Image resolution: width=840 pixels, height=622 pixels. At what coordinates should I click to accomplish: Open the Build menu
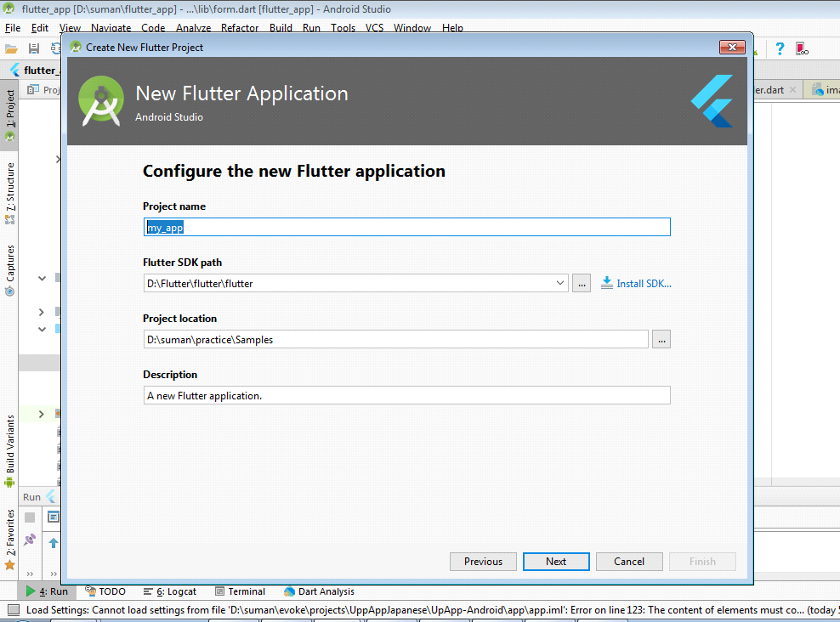(x=281, y=28)
